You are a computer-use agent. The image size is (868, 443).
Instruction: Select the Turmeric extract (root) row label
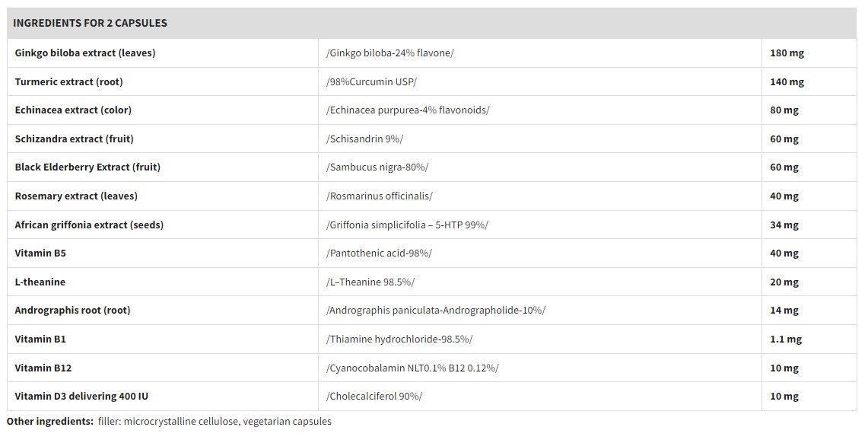pyautogui.click(x=68, y=81)
